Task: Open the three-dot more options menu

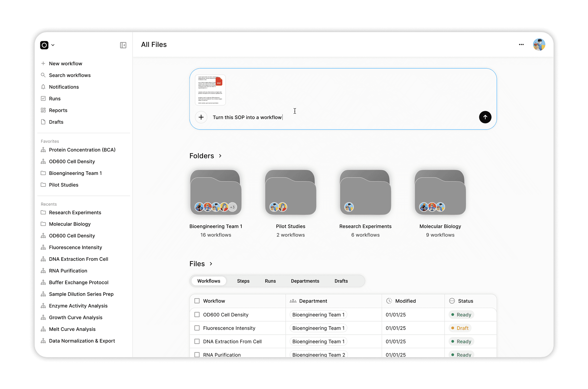Action: pyautogui.click(x=521, y=45)
